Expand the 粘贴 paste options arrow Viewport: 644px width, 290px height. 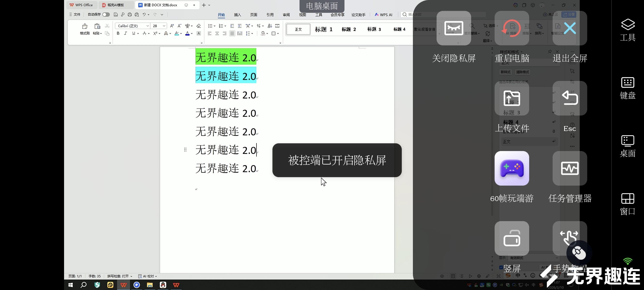click(101, 33)
